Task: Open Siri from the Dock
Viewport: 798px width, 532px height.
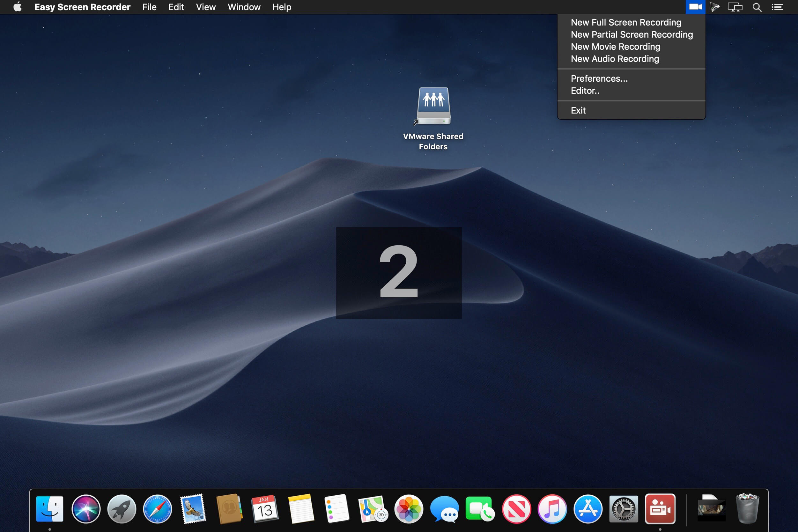Action: pos(86,509)
